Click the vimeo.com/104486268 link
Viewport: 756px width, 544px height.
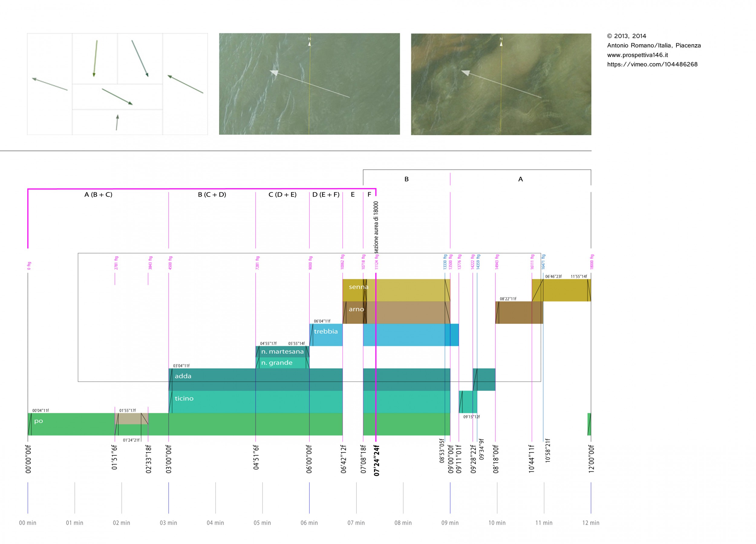click(652, 64)
